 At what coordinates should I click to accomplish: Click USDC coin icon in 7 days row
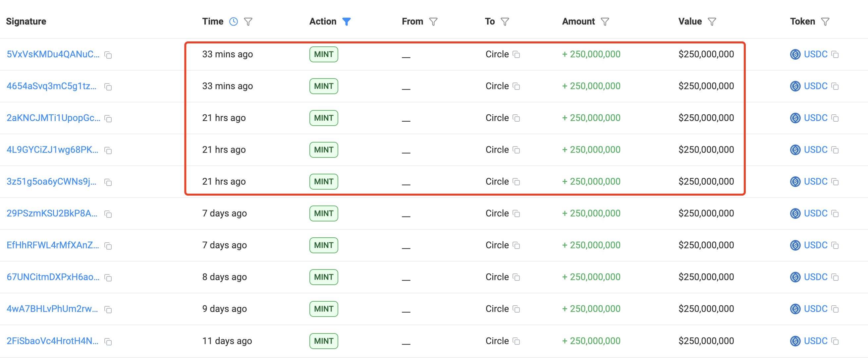795,213
